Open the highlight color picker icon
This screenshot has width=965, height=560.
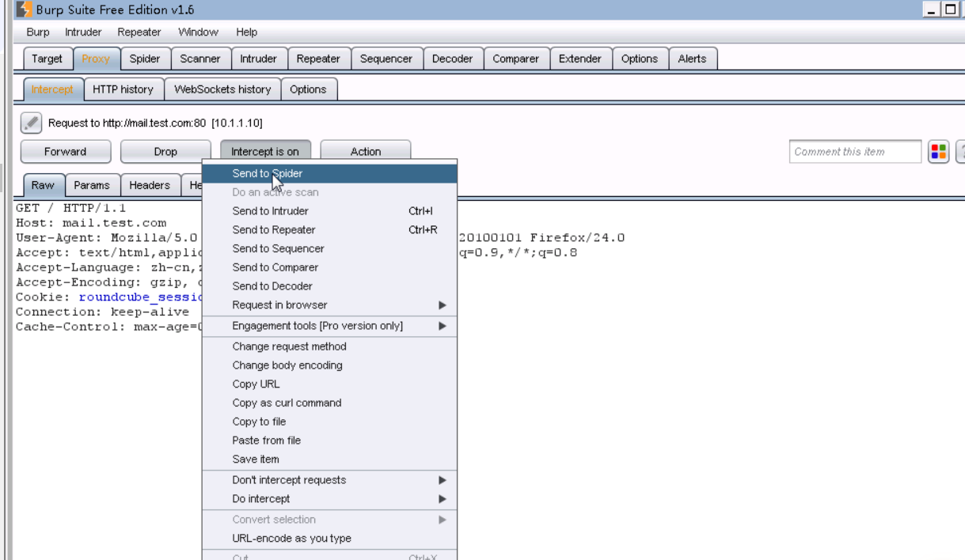coord(938,152)
